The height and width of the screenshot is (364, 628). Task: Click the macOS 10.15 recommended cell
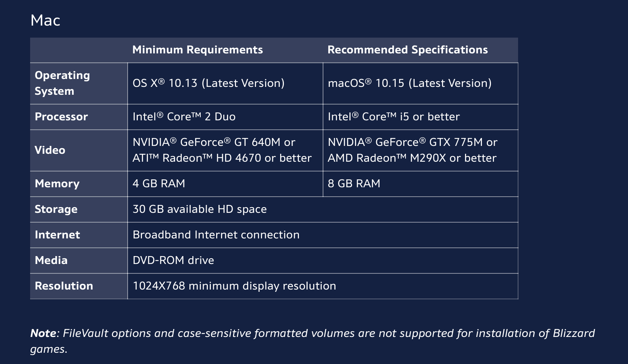[x=409, y=83]
